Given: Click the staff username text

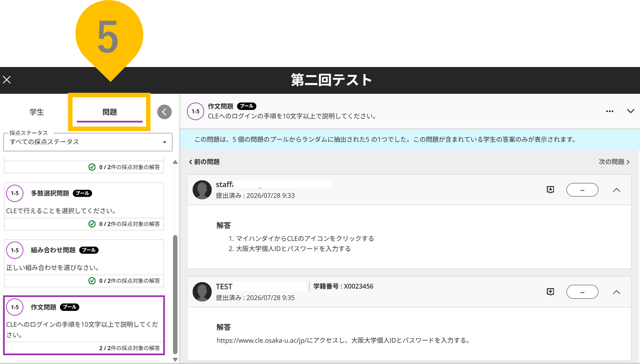Looking at the screenshot, I should tap(225, 184).
